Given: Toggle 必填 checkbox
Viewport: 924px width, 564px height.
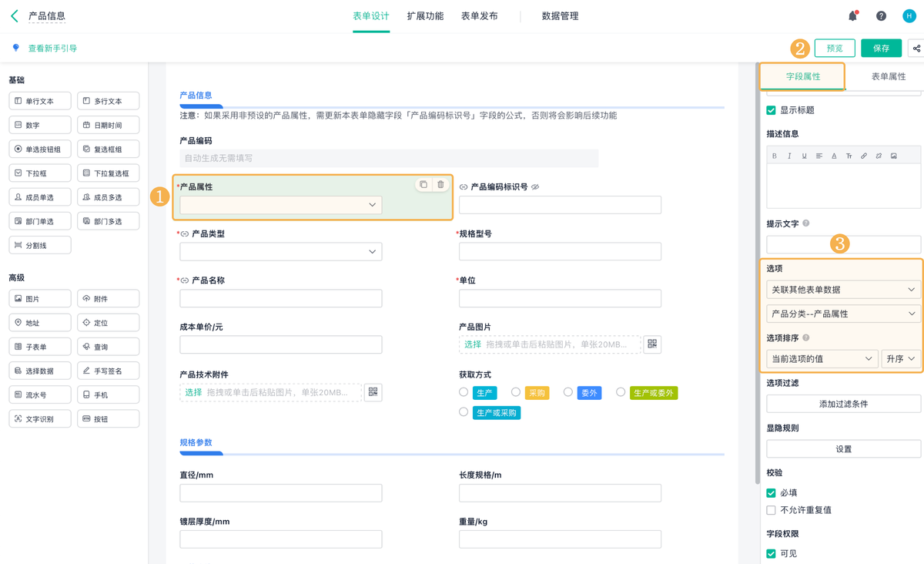Looking at the screenshot, I should [771, 492].
